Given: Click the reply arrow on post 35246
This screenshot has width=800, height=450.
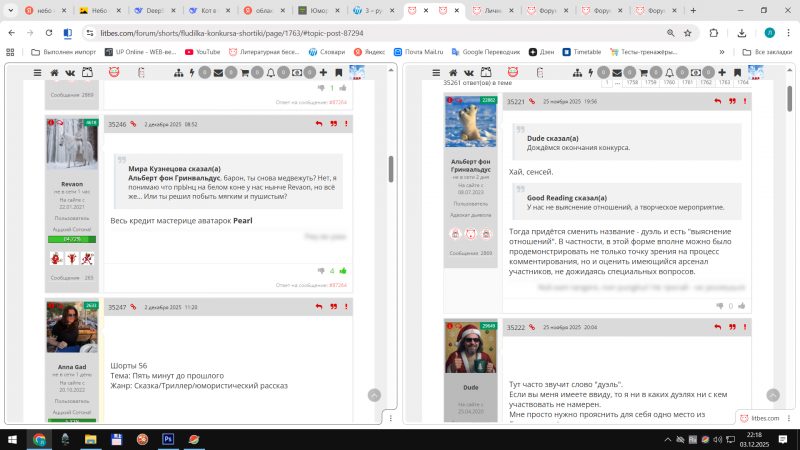Looking at the screenshot, I should tap(319, 124).
